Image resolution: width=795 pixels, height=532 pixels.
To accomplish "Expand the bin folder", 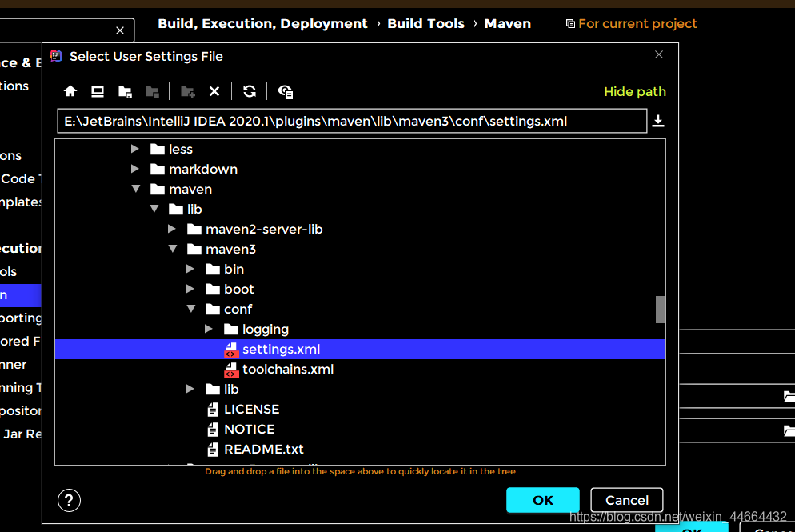I will pyautogui.click(x=190, y=269).
